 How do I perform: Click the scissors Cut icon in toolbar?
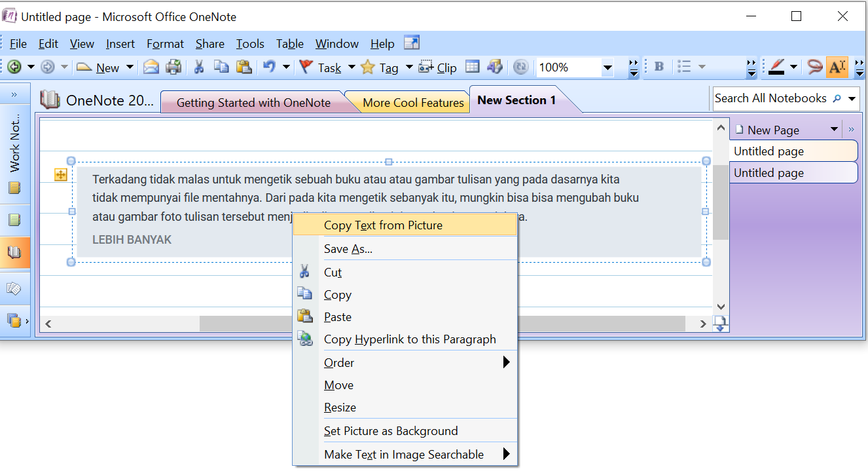[199, 67]
